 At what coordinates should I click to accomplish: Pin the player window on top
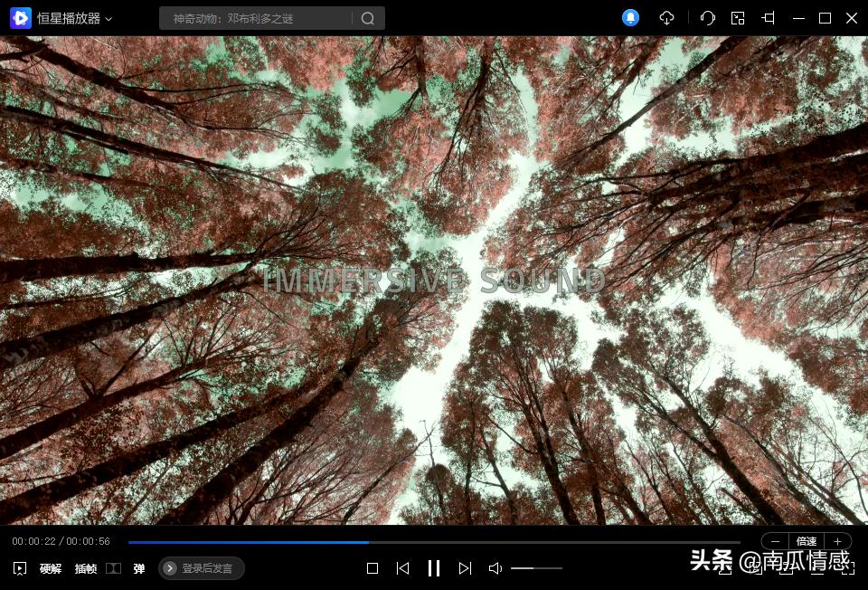coord(769,18)
